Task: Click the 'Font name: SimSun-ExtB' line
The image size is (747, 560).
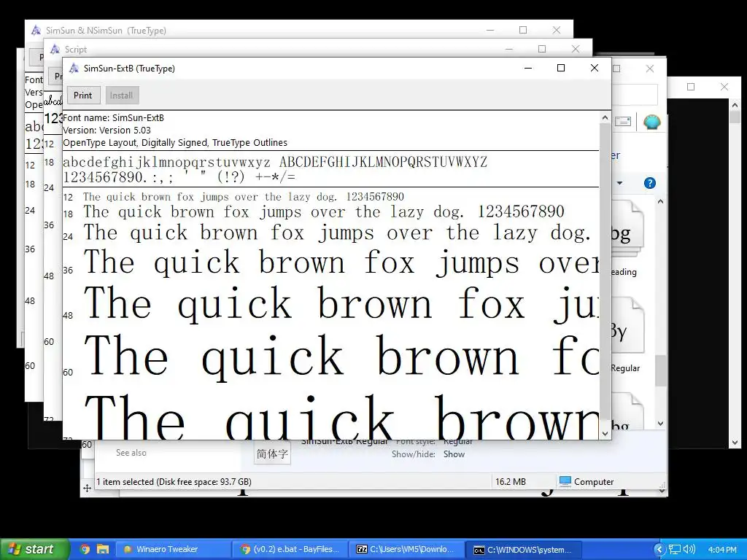Action: [113, 117]
